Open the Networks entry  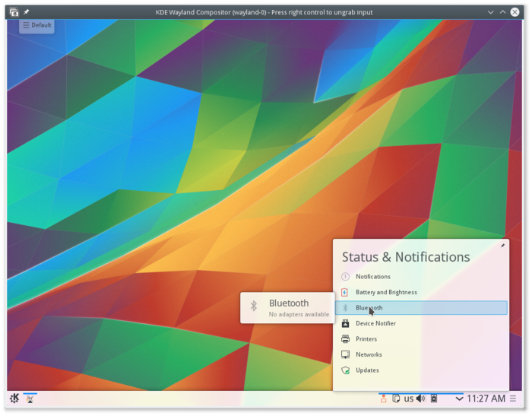[x=421, y=354]
